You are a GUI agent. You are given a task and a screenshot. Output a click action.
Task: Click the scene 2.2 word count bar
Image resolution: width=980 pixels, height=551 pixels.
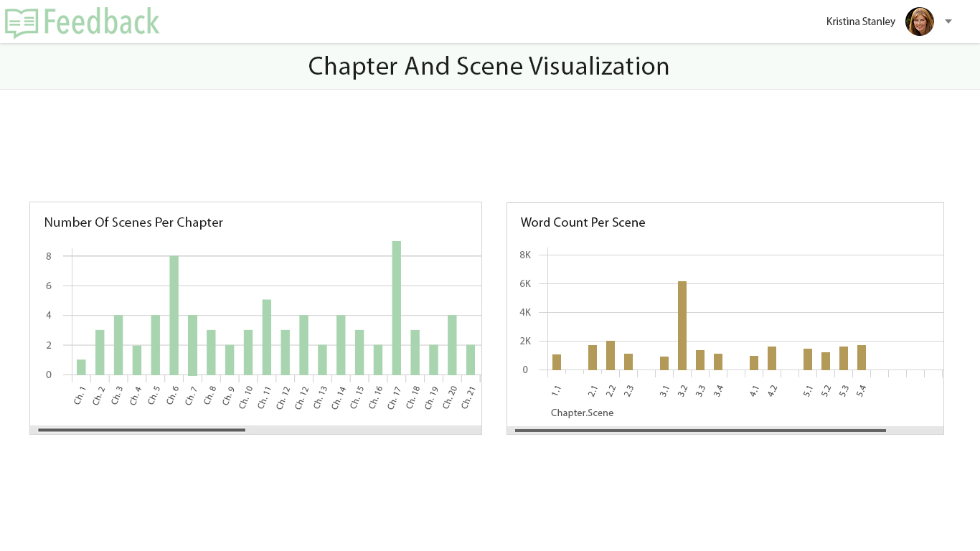[611, 355]
